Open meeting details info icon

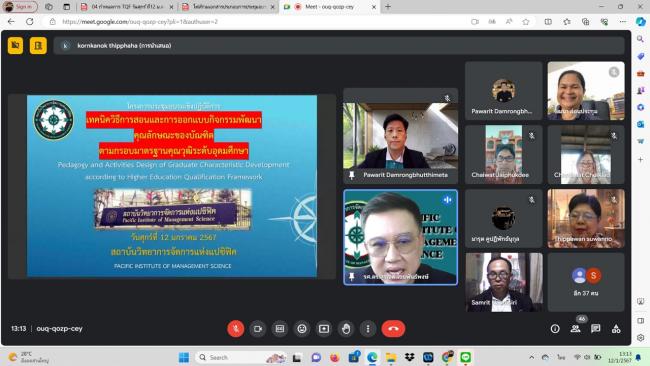point(555,329)
